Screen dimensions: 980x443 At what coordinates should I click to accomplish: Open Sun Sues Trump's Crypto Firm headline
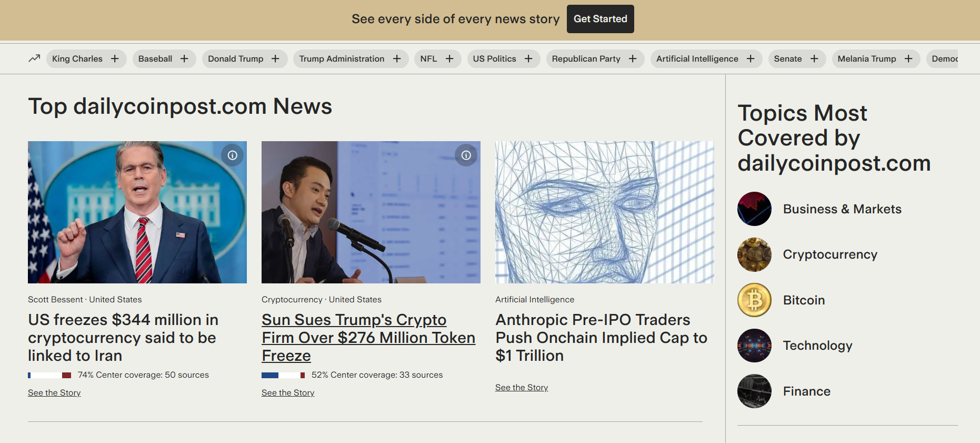tap(368, 338)
